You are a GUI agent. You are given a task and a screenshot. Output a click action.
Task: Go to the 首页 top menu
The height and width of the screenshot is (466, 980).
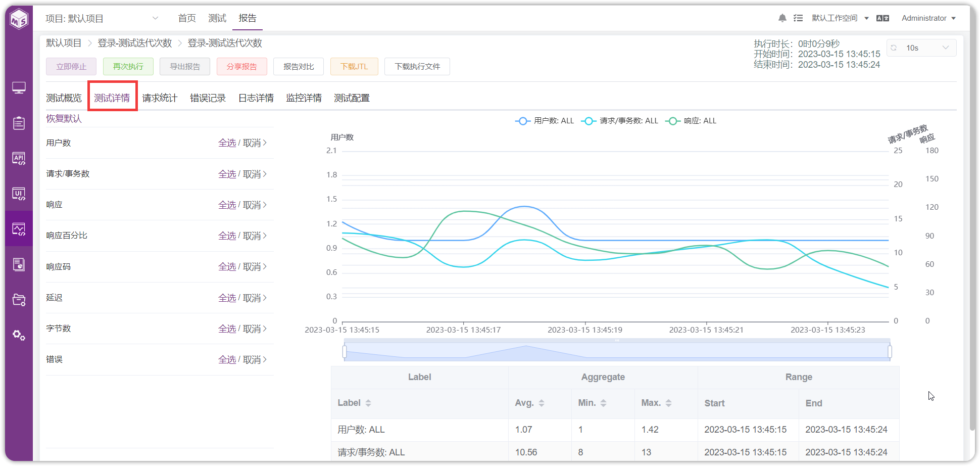click(x=187, y=18)
